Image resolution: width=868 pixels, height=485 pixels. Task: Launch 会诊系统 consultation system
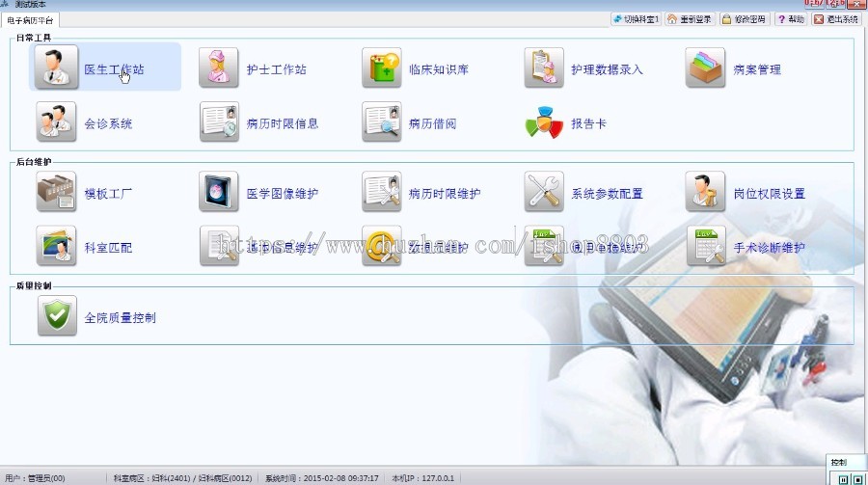[x=84, y=121]
